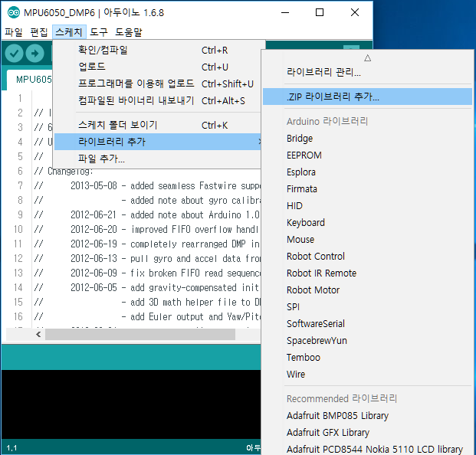Click the Upload arrow toolbar icon

pyautogui.click(x=34, y=54)
